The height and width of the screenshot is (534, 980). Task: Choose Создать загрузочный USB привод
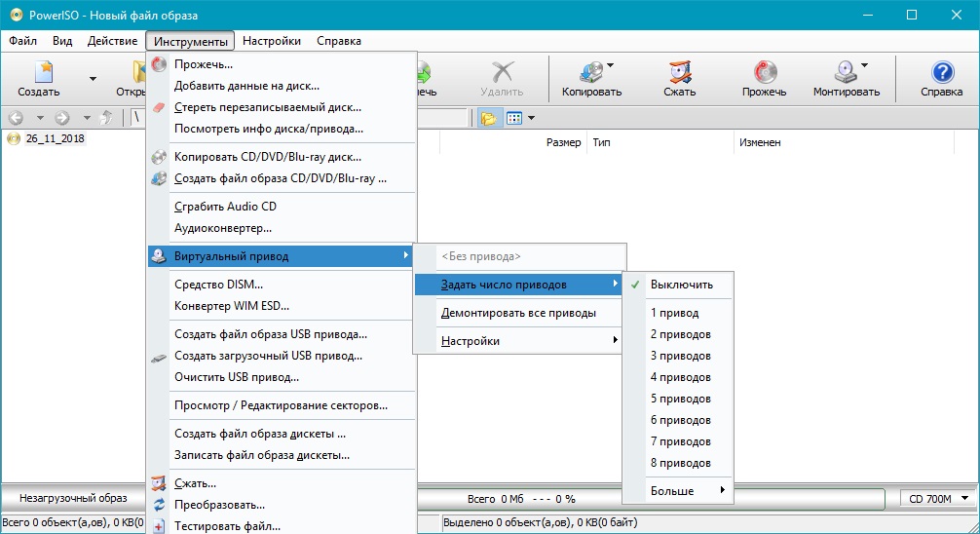(268, 356)
